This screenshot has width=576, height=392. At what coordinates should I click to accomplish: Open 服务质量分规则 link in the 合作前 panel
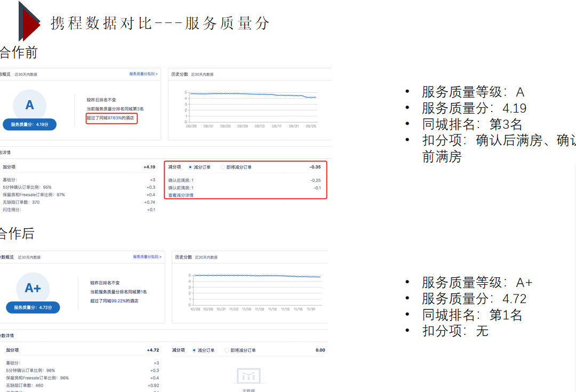143,74
